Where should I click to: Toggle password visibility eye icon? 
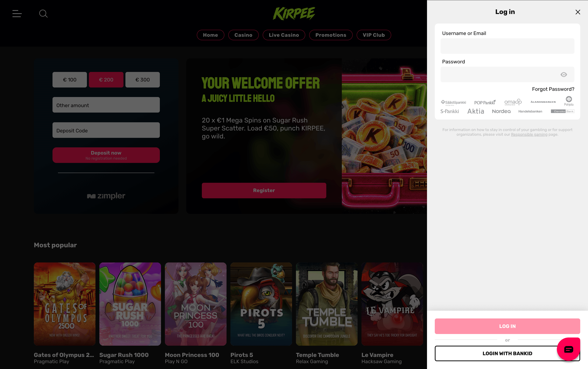563,74
